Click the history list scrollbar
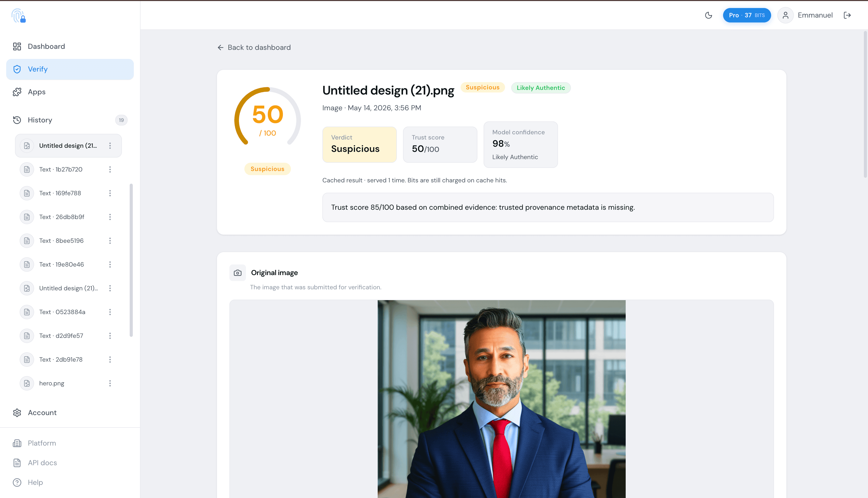The width and height of the screenshot is (868, 498). [x=131, y=260]
